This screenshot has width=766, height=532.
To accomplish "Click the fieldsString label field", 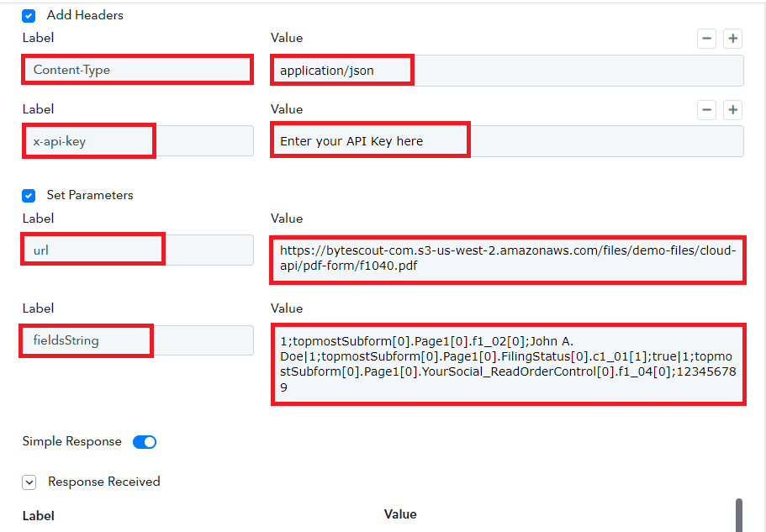I will (85, 340).
